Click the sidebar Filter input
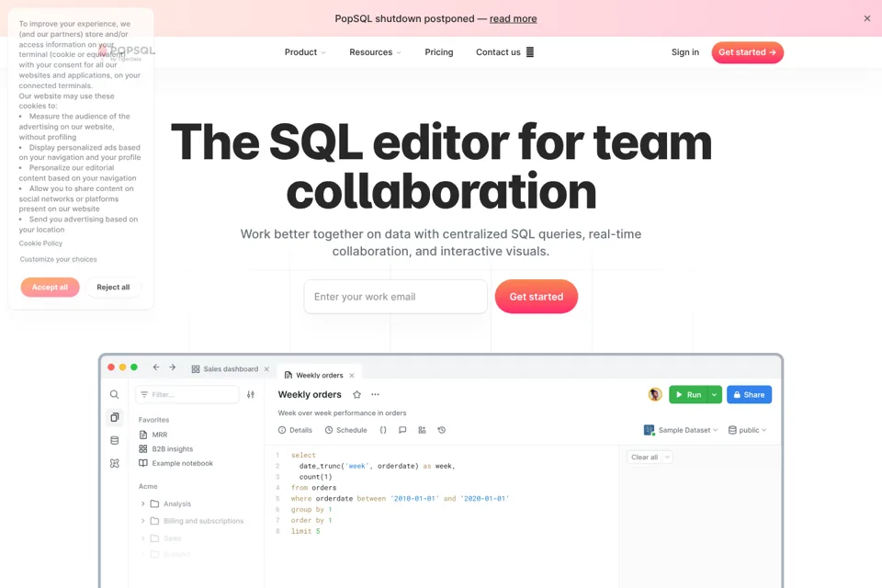 coord(187,394)
